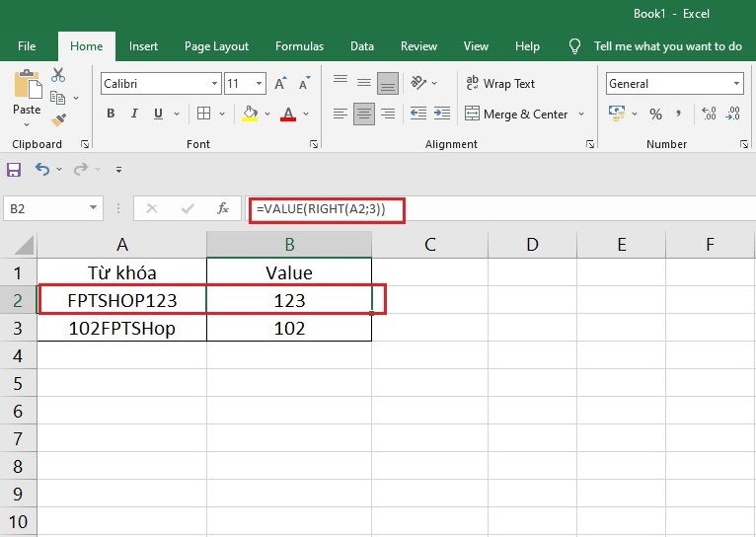Click the Paste clipboard icon

pyautogui.click(x=27, y=85)
